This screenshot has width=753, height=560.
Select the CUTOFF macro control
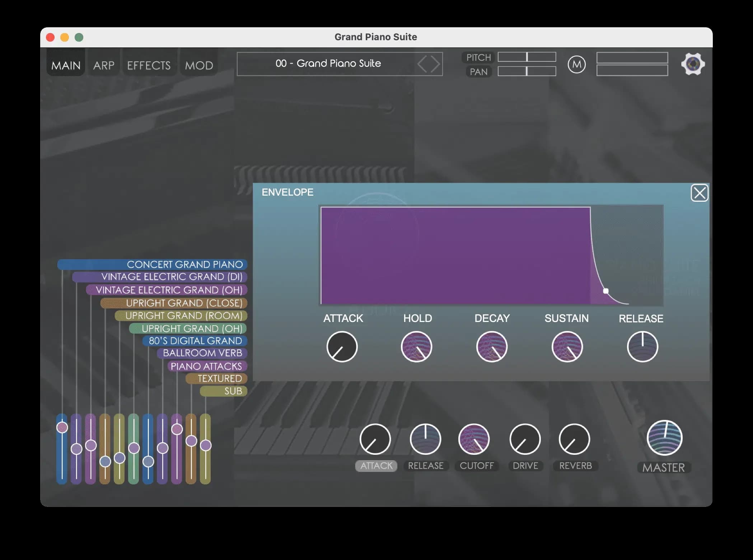point(477,466)
